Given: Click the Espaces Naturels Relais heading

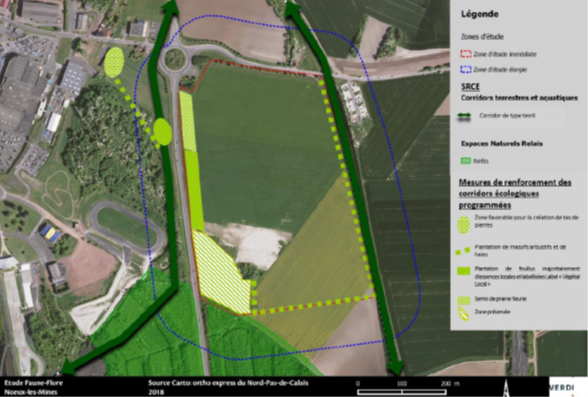Looking at the screenshot, I should (x=502, y=144).
